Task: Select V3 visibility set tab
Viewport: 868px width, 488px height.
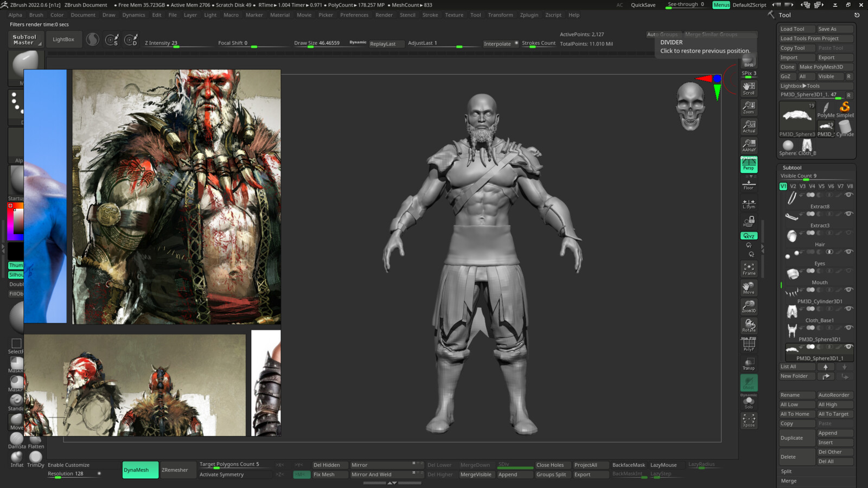Action: click(802, 186)
